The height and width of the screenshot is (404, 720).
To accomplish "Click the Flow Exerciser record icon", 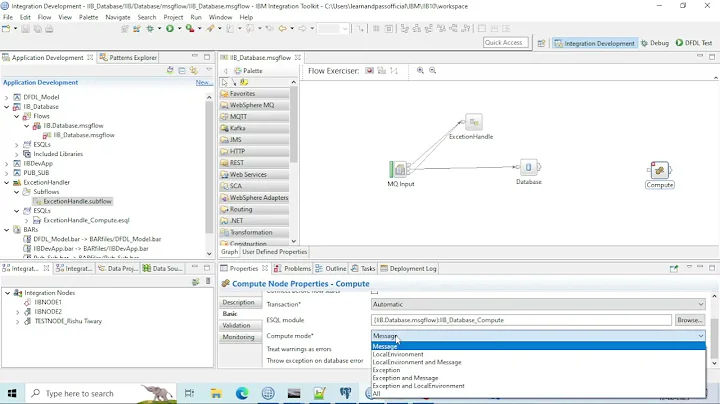I will click(369, 71).
